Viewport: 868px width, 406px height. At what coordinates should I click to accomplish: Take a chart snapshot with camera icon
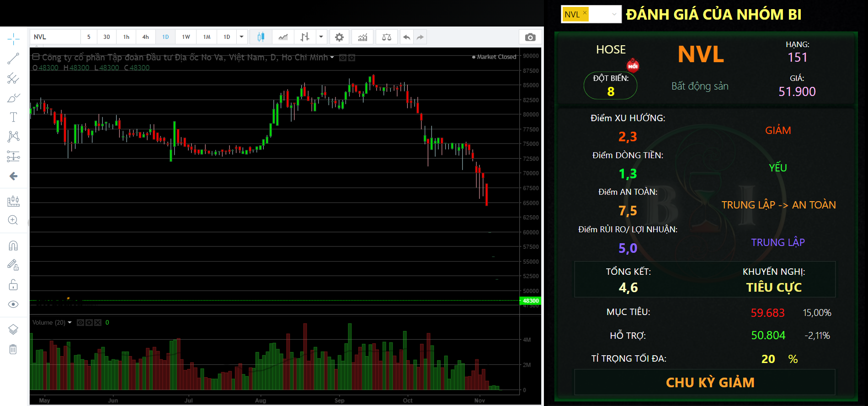530,37
